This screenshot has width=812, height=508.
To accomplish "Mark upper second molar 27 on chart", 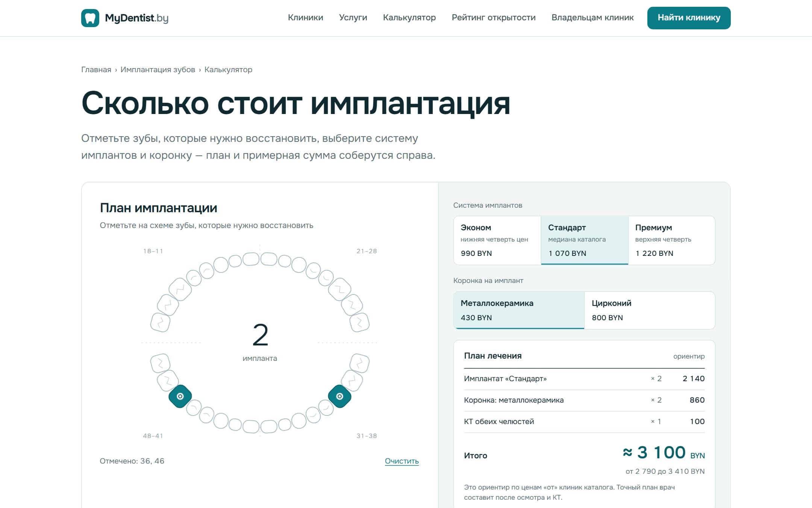I will pyautogui.click(x=352, y=305).
